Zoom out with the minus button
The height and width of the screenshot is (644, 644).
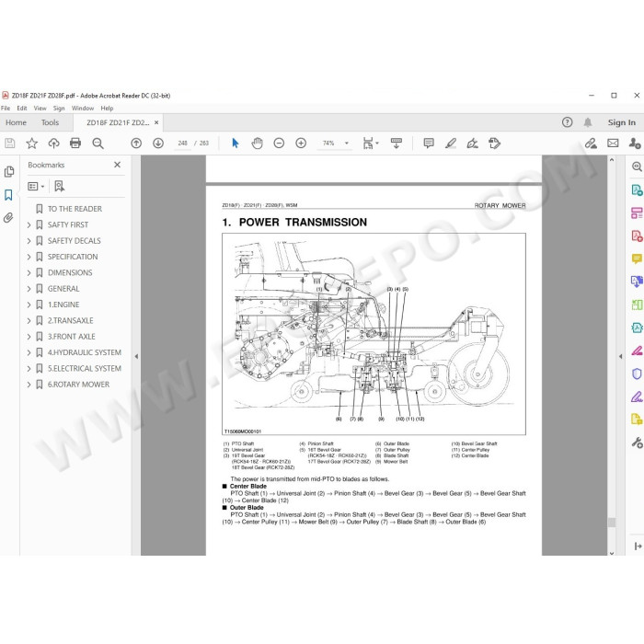[279, 143]
